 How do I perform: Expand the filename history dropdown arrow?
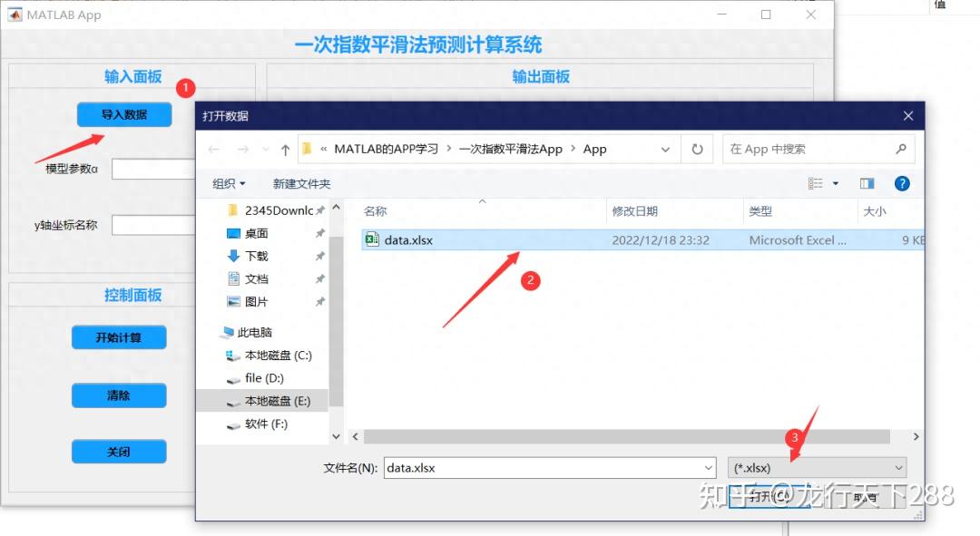click(708, 468)
